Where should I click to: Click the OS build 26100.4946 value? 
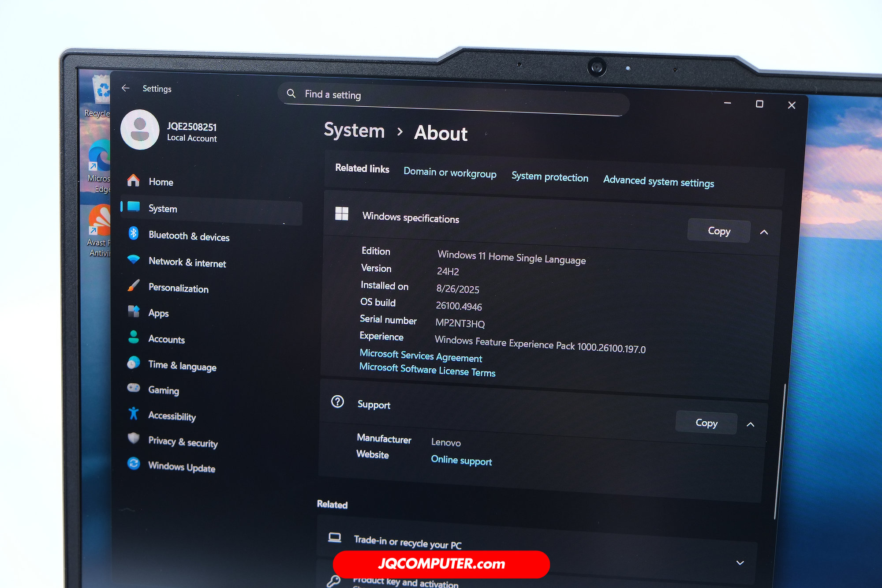tap(459, 306)
